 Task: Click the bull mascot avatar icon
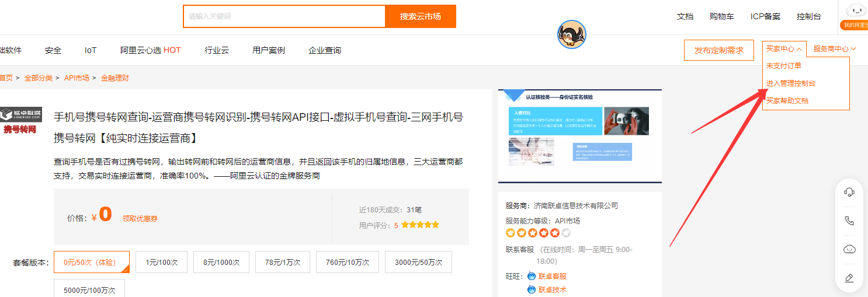[571, 34]
